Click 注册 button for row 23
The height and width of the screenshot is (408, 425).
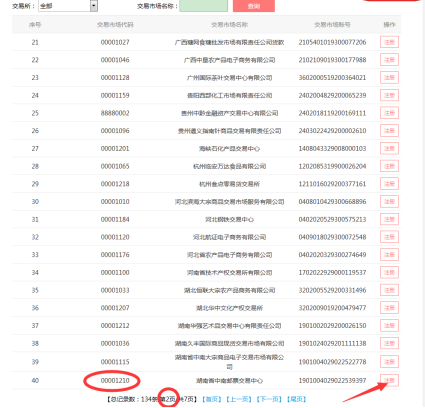tap(389, 78)
